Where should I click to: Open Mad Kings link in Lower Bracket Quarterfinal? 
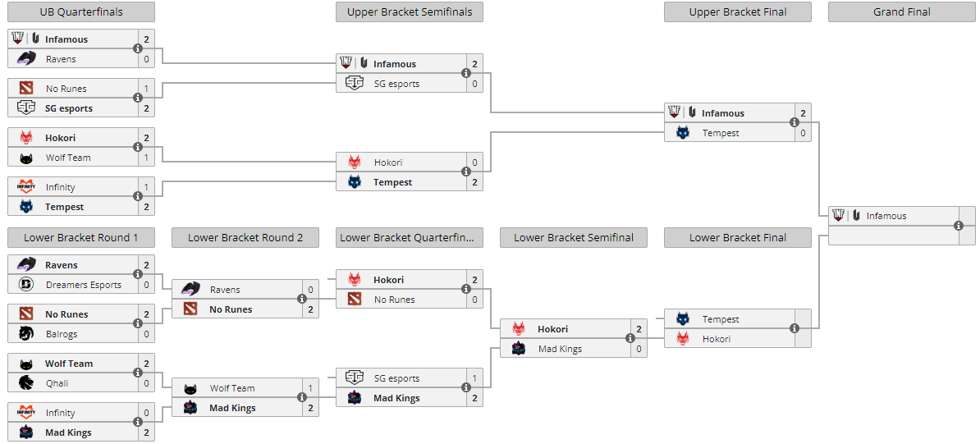tap(396, 398)
